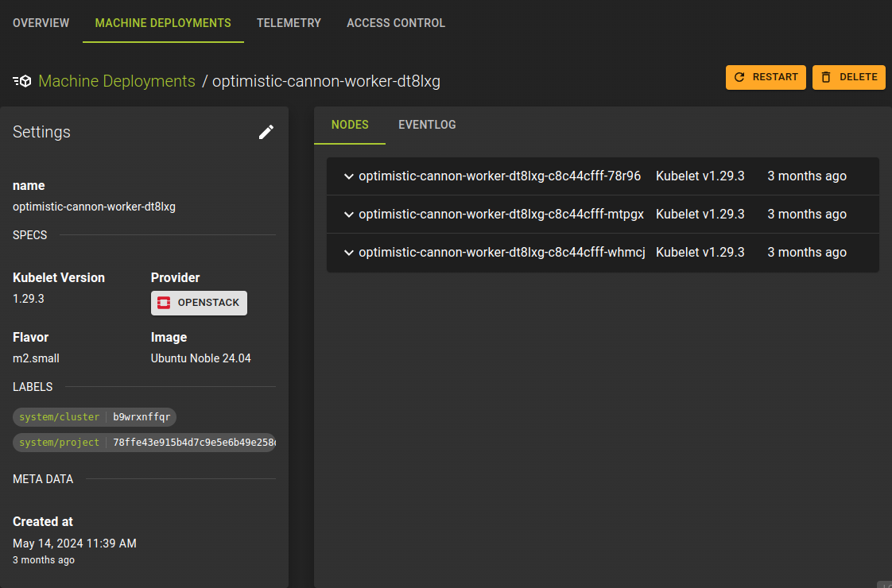Click node name optimistic-cannon-worker-dt8lxg-c8c44cfff-mtpgx
The width and height of the screenshot is (892, 588).
(x=501, y=215)
